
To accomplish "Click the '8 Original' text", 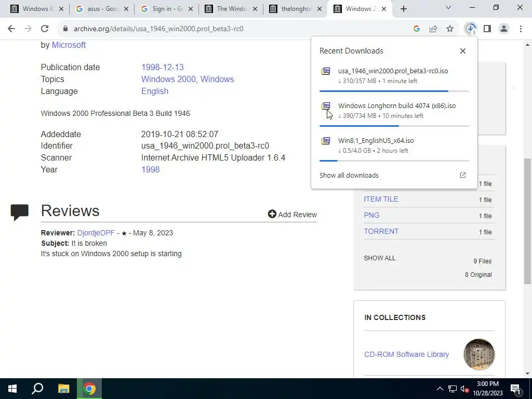I will (478, 275).
